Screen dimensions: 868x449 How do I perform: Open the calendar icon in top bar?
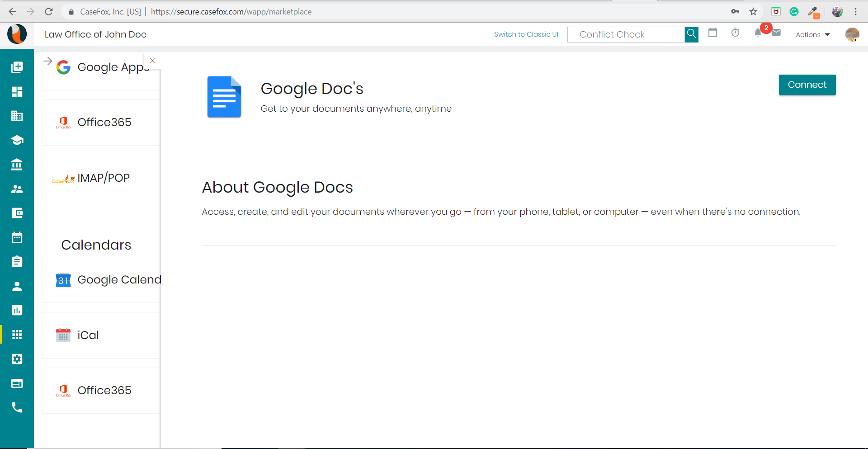point(712,33)
